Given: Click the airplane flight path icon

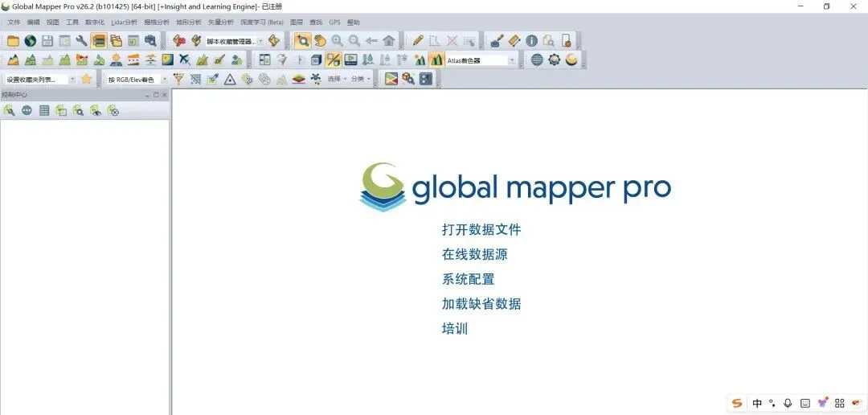Looking at the screenshot, I should [x=185, y=60].
